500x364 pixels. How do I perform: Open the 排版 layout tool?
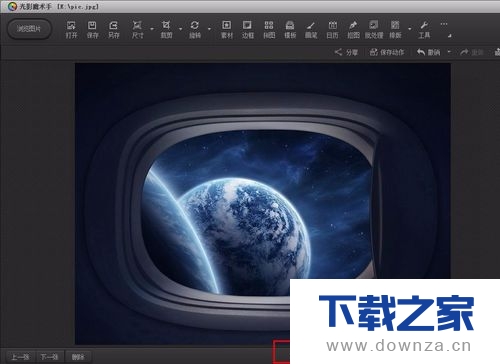click(395, 30)
